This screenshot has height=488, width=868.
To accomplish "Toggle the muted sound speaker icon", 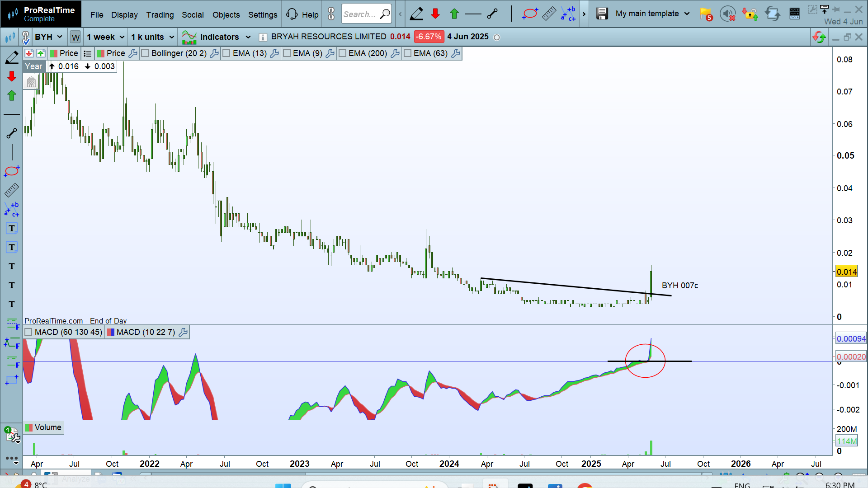I will (728, 14).
